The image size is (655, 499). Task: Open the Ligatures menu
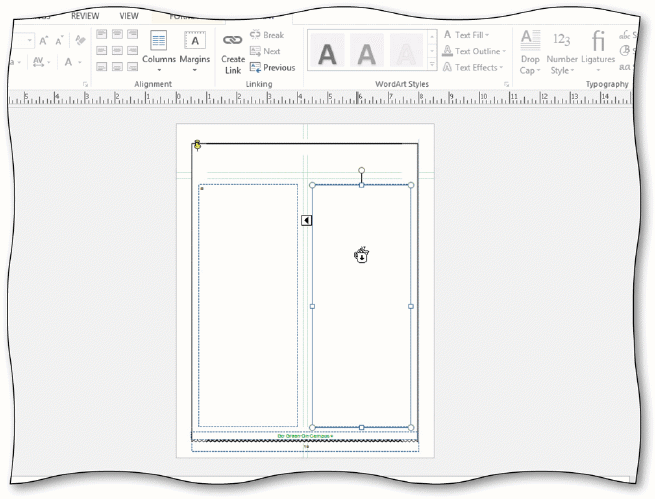[598, 53]
